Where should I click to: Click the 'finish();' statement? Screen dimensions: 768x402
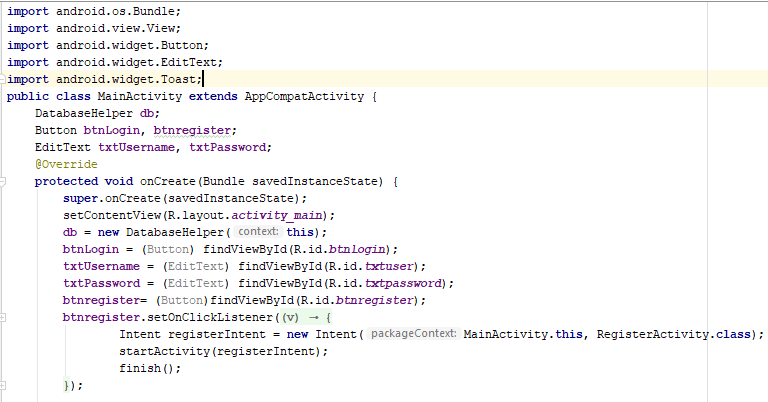point(150,368)
